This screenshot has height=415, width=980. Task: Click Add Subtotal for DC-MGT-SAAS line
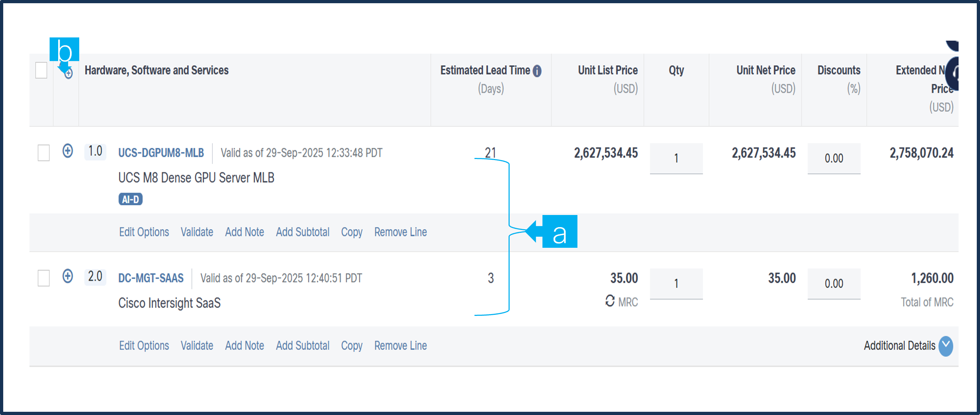[x=302, y=346]
